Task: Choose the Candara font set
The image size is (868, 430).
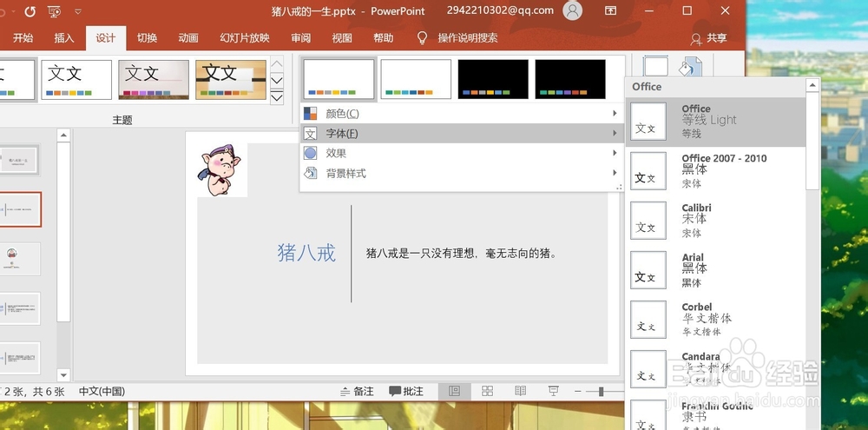Action: click(x=716, y=369)
